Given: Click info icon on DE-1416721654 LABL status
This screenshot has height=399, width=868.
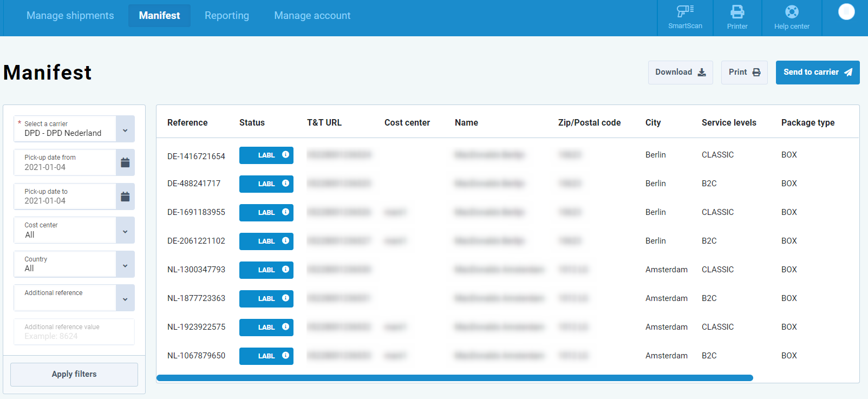Looking at the screenshot, I should (285, 155).
